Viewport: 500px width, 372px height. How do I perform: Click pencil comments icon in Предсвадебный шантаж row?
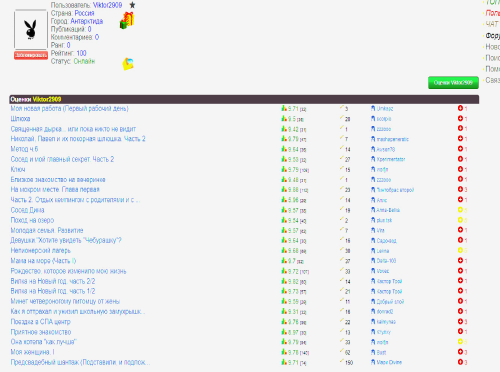342,361
